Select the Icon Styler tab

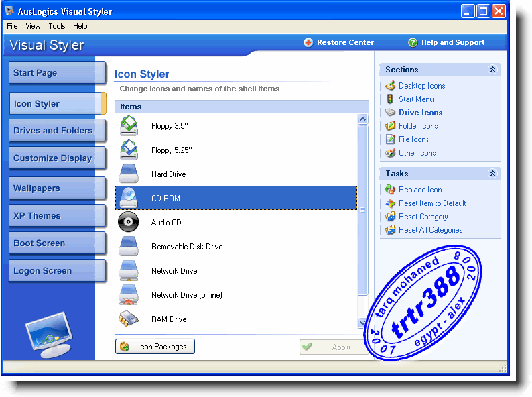coord(57,103)
